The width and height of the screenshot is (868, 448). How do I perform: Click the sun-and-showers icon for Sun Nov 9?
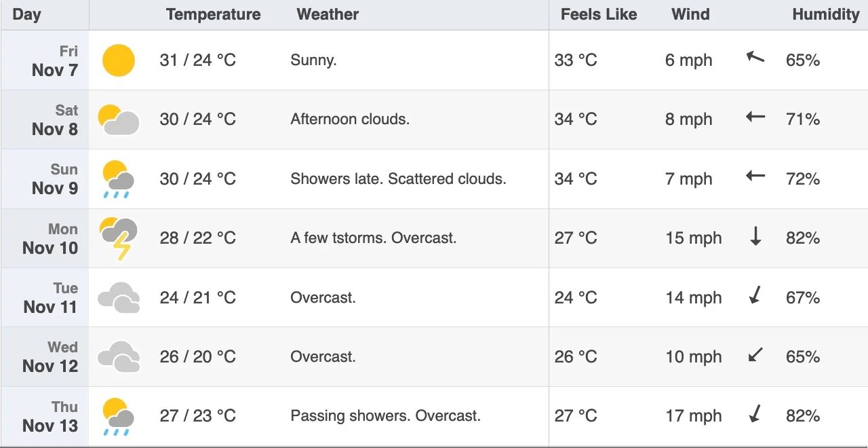pos(118,179)
